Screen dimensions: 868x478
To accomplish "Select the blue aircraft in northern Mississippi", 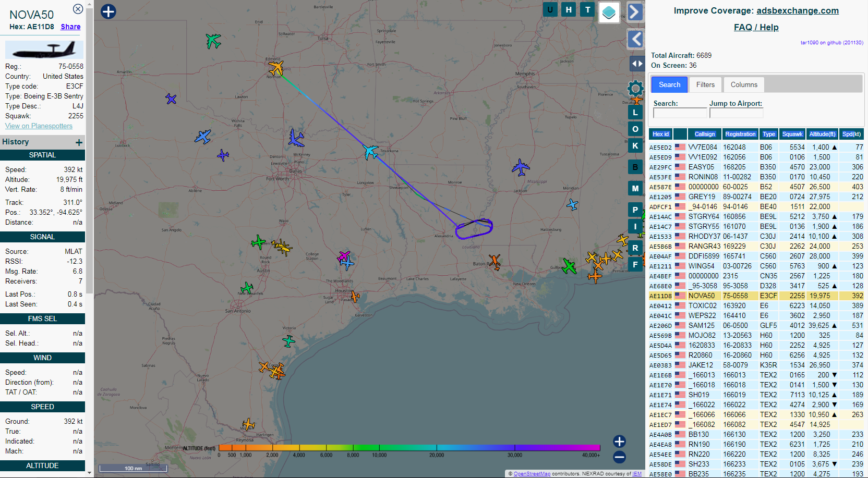I will [x=521, y=167].
